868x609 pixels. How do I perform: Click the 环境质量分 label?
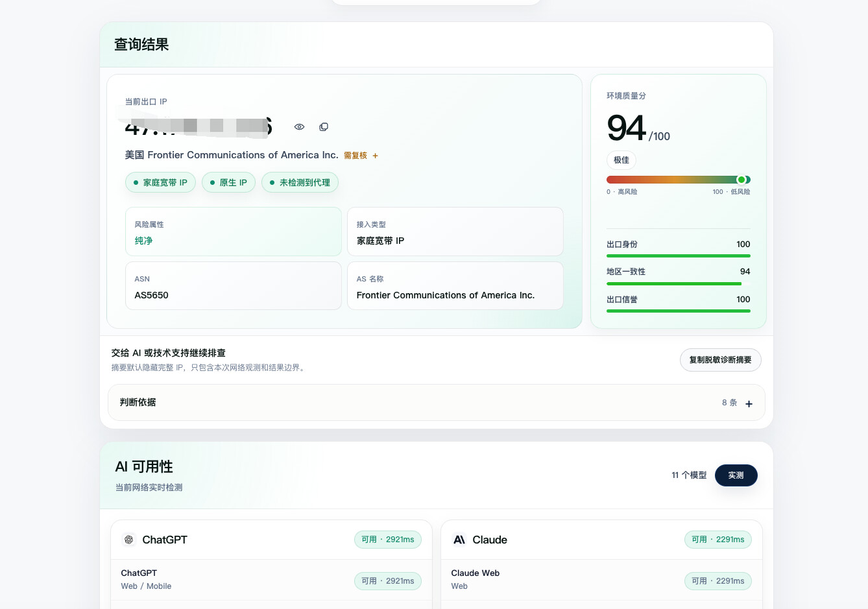[626, 96]
